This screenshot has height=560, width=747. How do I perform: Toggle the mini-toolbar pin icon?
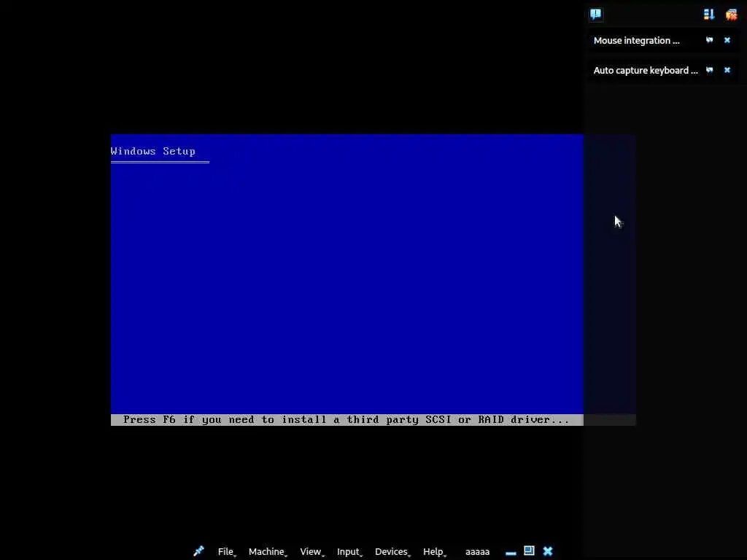click(198, 551)
